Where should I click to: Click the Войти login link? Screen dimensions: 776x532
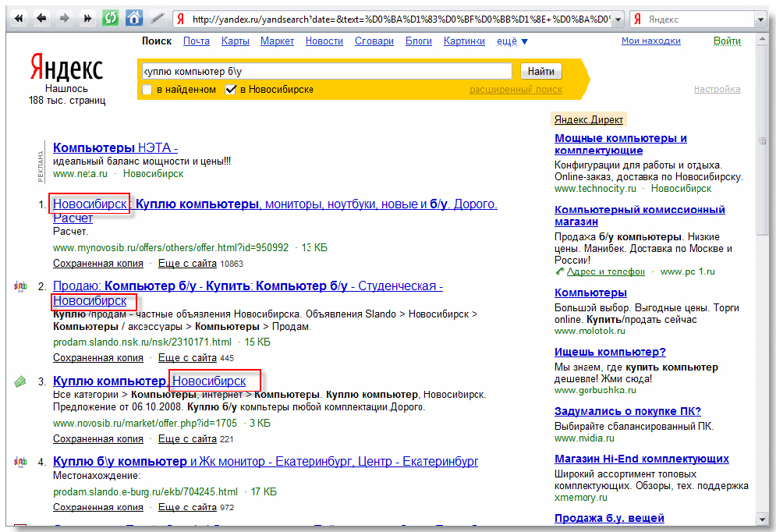pos(727,41)
